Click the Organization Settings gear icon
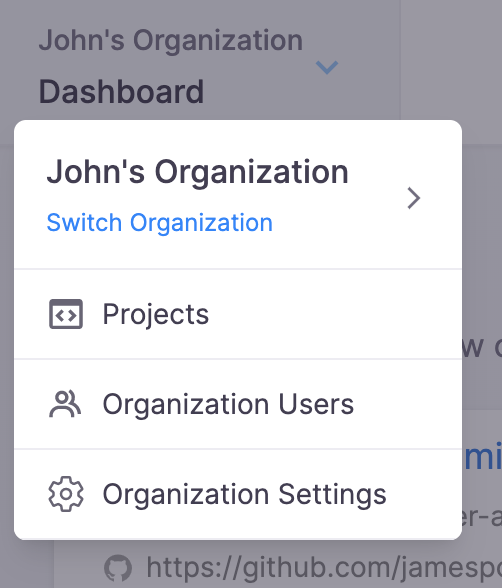Image resolution: width=502 pixels, height=588 pixels. click(x=66, y=494)
